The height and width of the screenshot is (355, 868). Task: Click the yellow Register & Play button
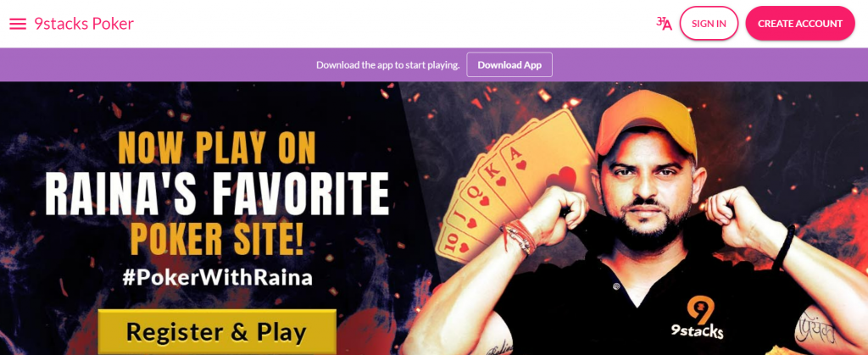(x=217, y=332)
